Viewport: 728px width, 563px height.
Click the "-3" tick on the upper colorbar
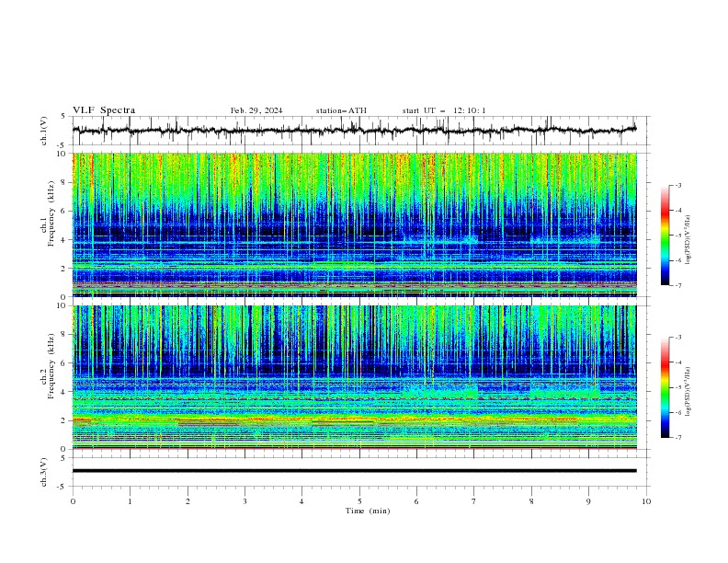pyautogui.click(x=678, y=185)
